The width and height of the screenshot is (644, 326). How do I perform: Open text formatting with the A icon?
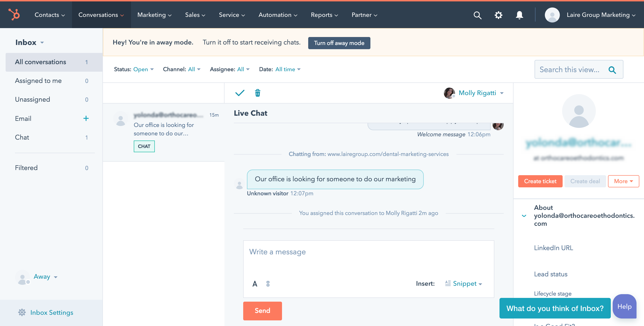pos(254,283)
